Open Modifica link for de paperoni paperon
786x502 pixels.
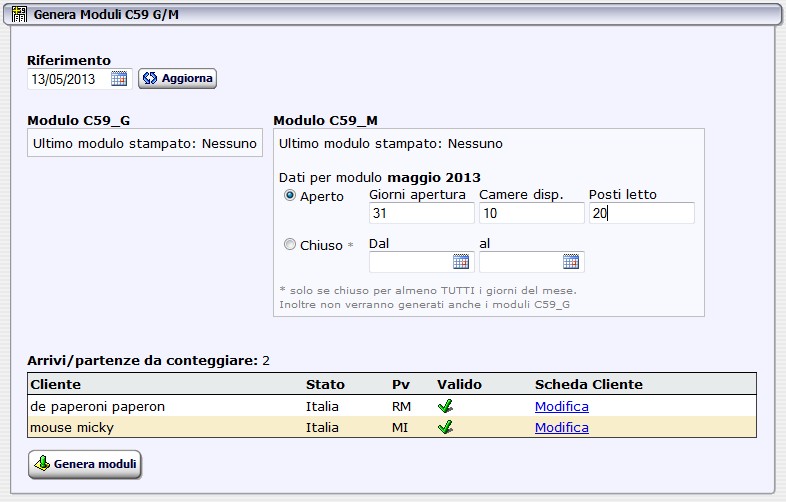561,406
